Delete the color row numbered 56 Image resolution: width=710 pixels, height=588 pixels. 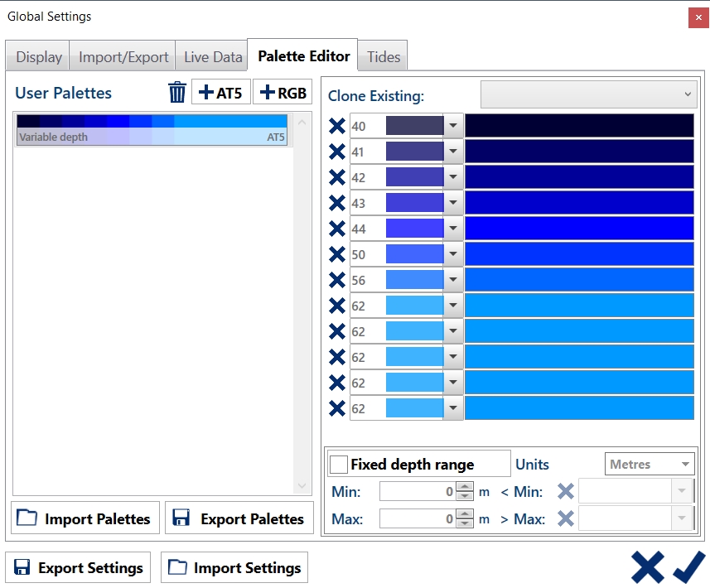point(337,280)
